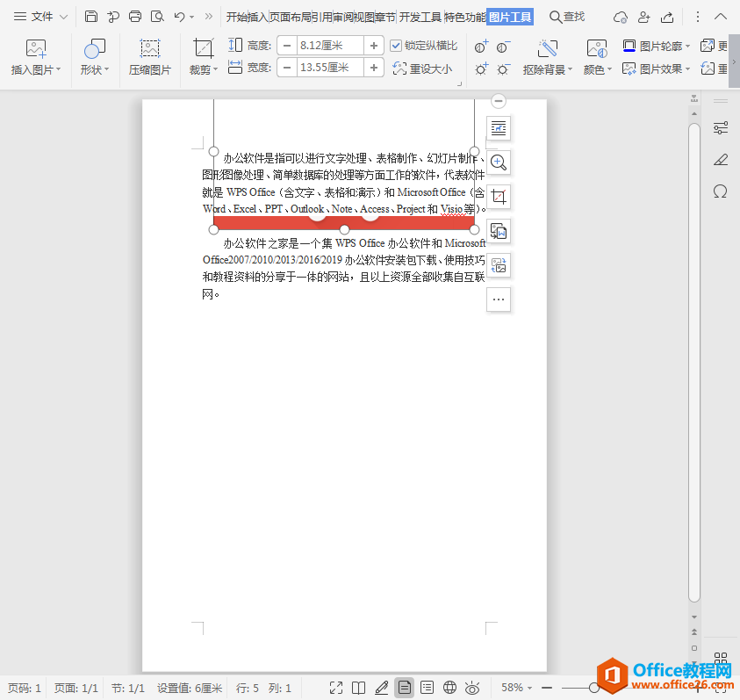Image resolution: width=740 pixels, height=700 pixels.
Task: Expand the 58% zoom level dropdown
Action: 529,688
